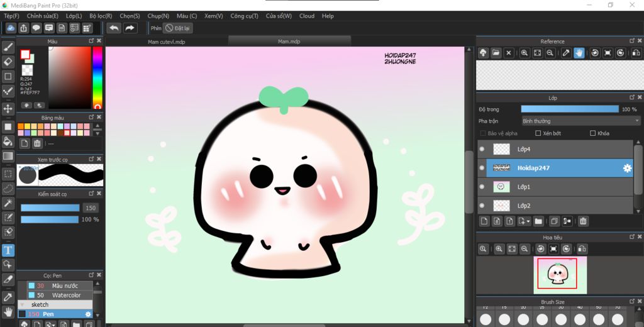
Task: Select the Màu nước brush
Action: [60, 286]
